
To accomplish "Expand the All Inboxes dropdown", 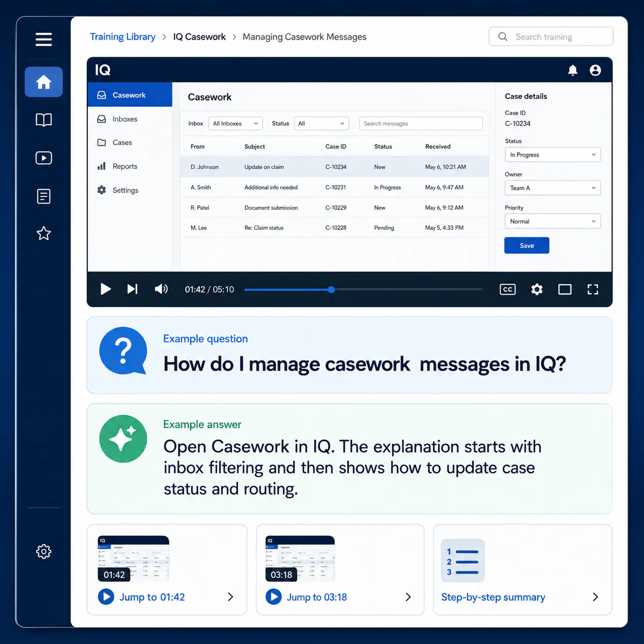I will pyautogui.click(x=236, y=123).
